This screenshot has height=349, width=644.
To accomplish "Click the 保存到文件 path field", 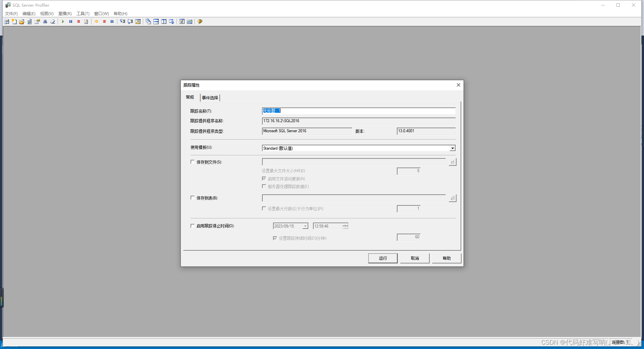I will [x=354, y=162].
